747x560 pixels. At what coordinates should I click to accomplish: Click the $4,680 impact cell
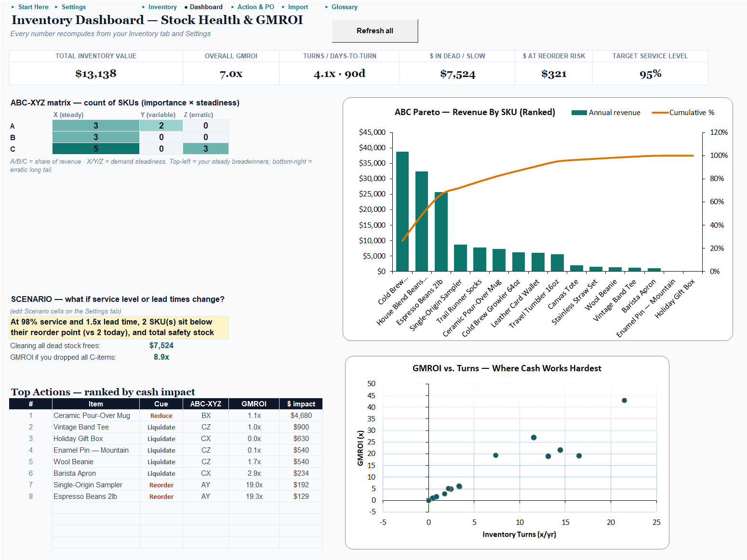301,416
